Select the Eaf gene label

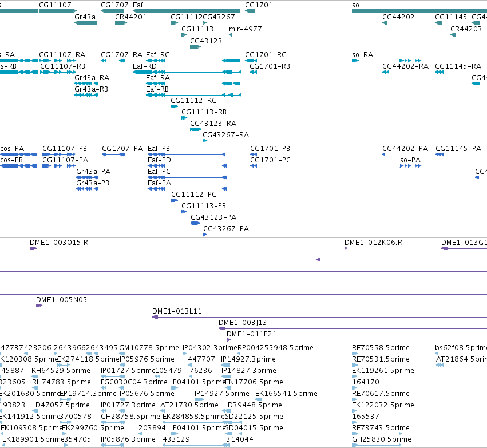[x=138, y=5]
